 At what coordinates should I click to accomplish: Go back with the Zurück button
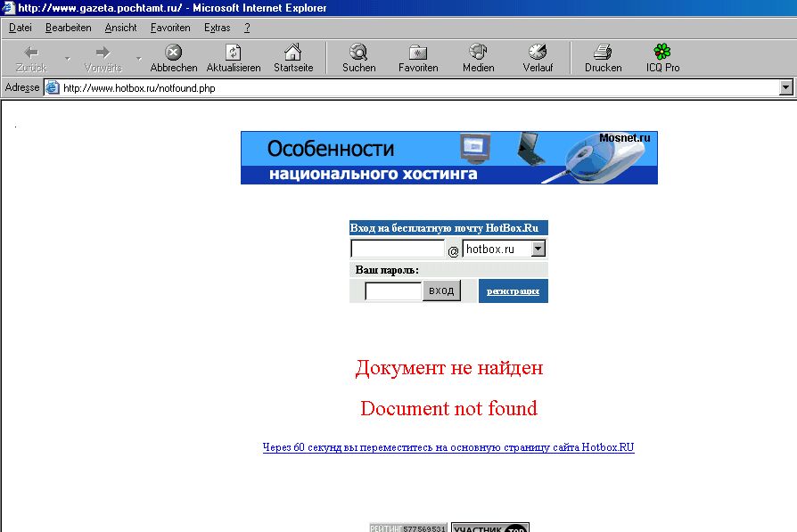31,59
